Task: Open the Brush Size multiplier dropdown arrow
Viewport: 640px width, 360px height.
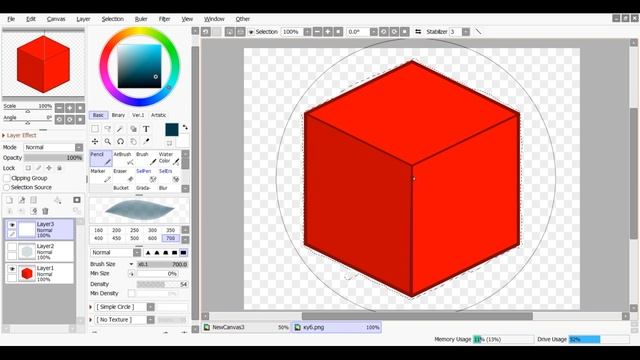Action: [131, 264]
